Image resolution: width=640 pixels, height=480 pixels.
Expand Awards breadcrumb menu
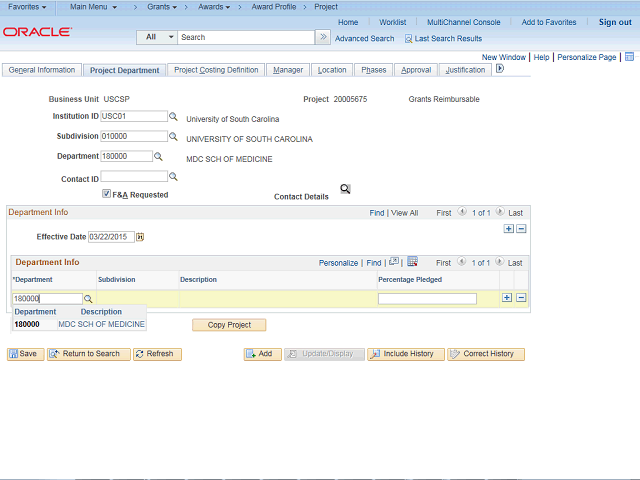214,7
